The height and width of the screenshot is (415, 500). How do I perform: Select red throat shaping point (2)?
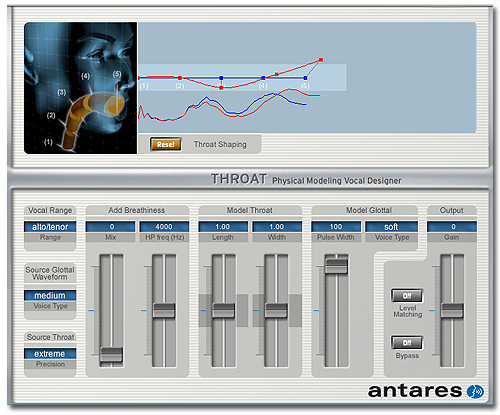tap(180, 78)
